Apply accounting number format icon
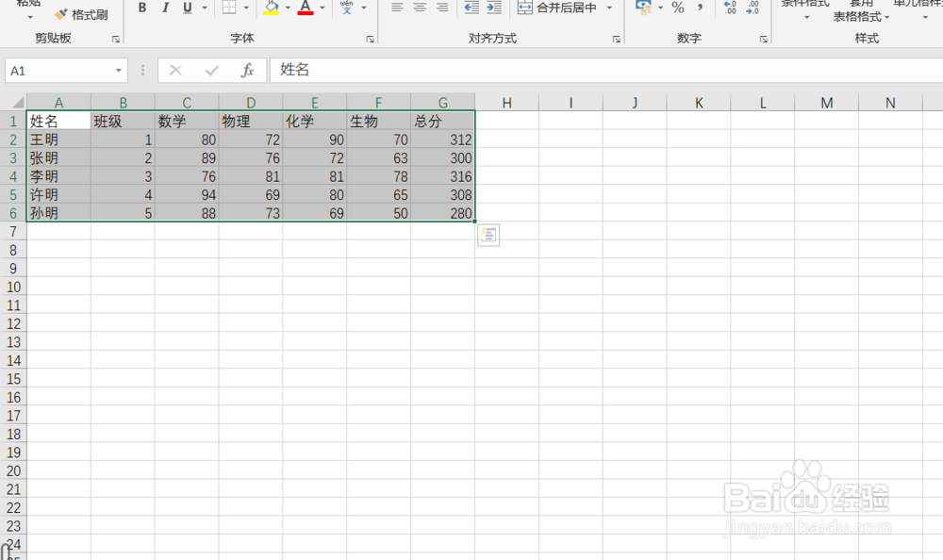Viewport: 943px width, 560px height. click(x=643, y=8)
